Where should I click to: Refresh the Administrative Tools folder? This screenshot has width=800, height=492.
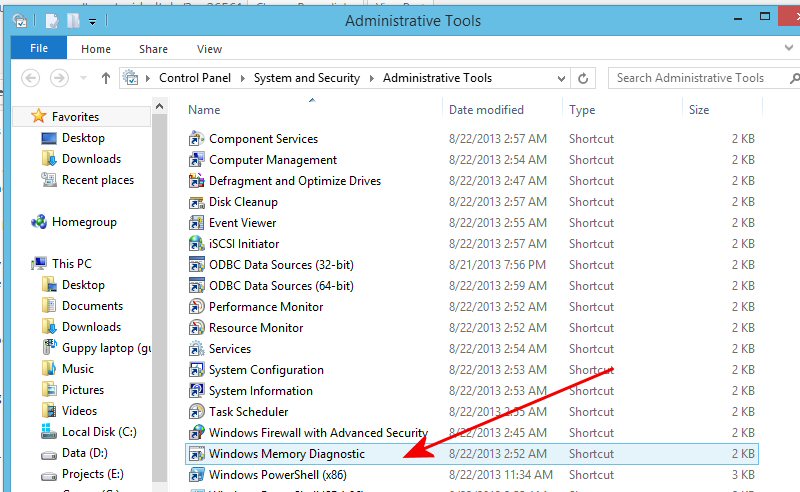tap(583, 78)
